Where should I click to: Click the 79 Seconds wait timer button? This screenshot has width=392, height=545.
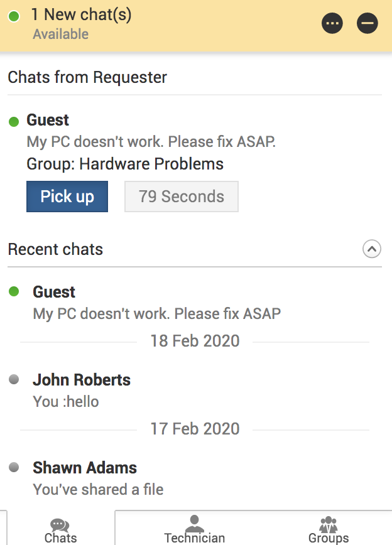click(181, 196)
